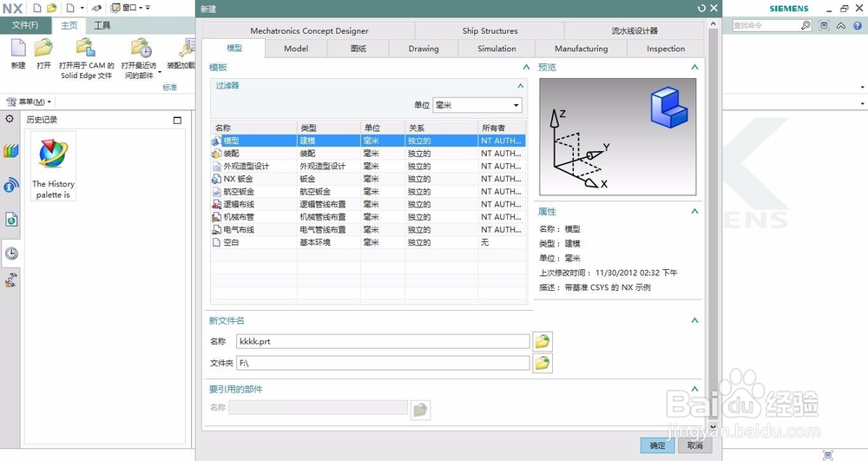The width and height of the screenshot is (868, 461).
Task: Collapse the 新文件名 section
Action: (x=694, y=320)
